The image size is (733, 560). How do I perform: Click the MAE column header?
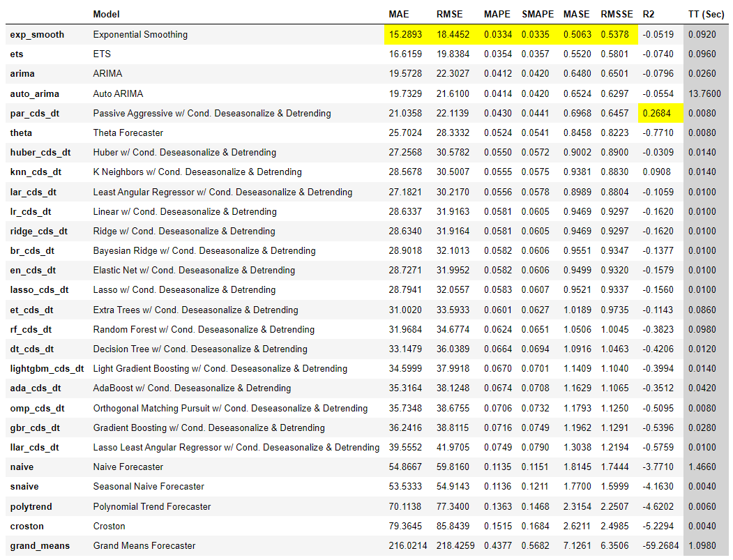399,14
